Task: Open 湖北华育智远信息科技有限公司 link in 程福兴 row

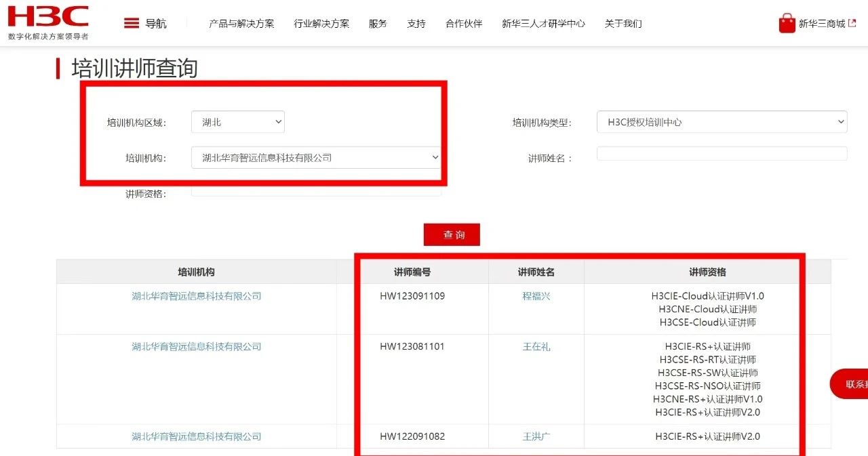Action: 197,296
